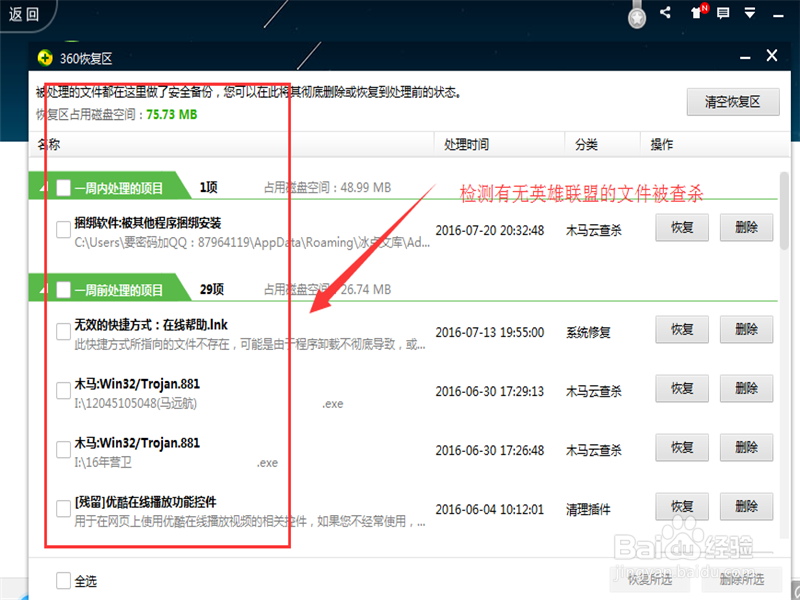Click 清空恢复区 button
The image size is (800, 600).
tap(733, 102)
